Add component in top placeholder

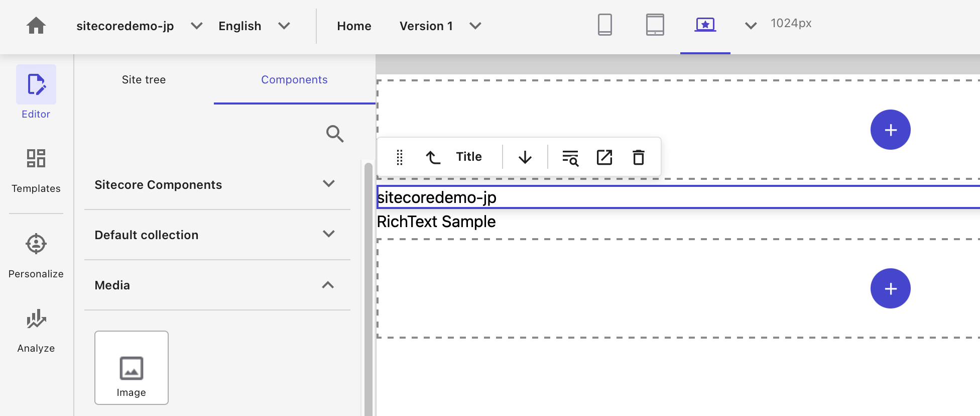(x=891, y=130)
